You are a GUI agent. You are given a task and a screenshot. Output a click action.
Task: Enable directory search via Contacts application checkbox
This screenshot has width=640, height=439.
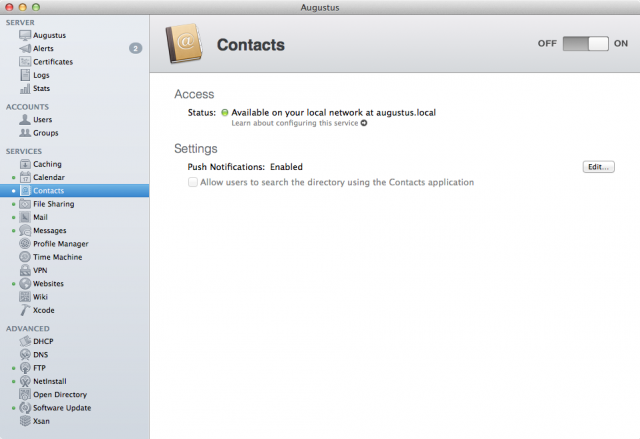pyautogui.click(x=193, y=182)
